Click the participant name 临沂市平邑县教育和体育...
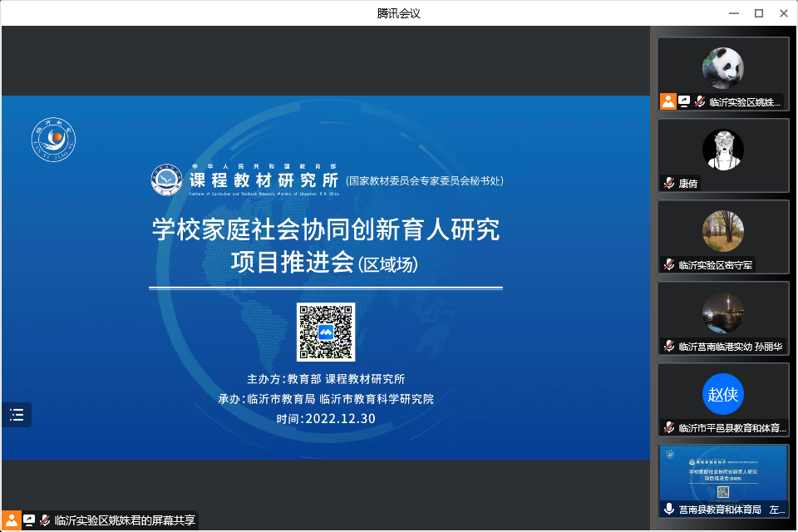This screenshot has width=798, height=532. [x=732, y=428]
